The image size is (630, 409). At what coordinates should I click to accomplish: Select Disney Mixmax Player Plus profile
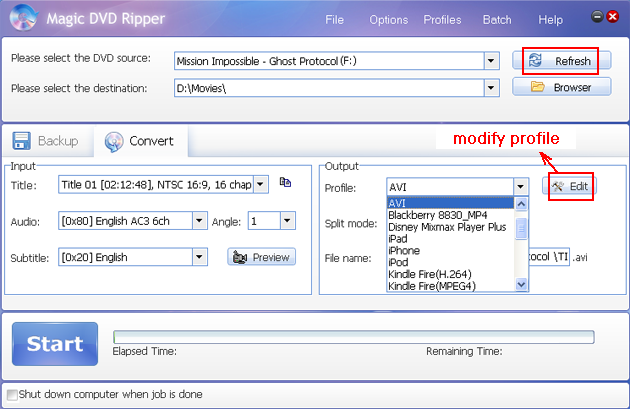(x=450, y=227)
